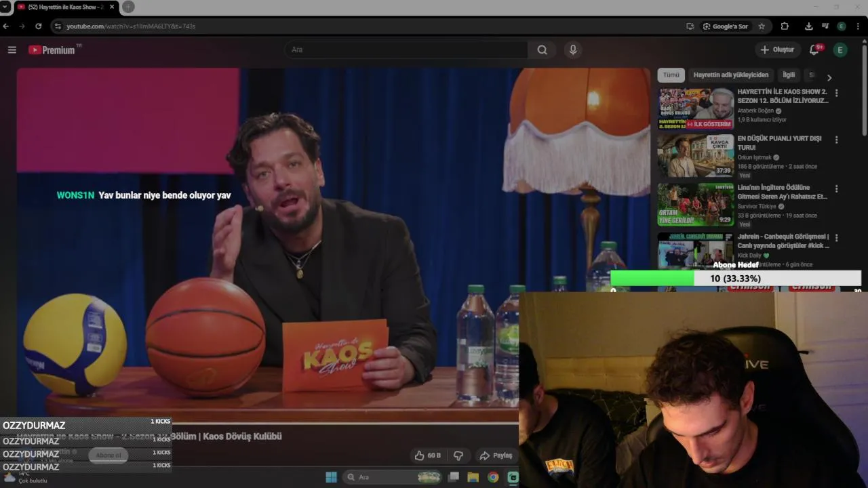
Task: Open the weather widget Çok bulutlu
Action: (x=26, y=477)
